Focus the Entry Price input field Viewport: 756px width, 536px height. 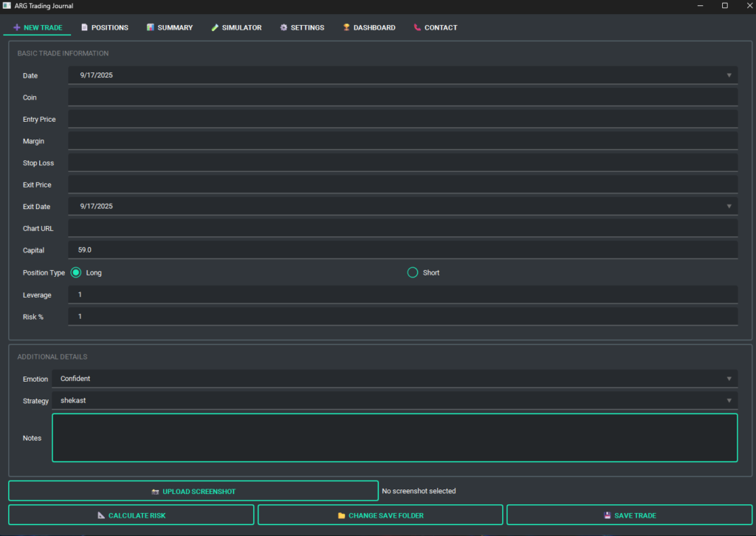pyautogui.click(x=402, y=119)
